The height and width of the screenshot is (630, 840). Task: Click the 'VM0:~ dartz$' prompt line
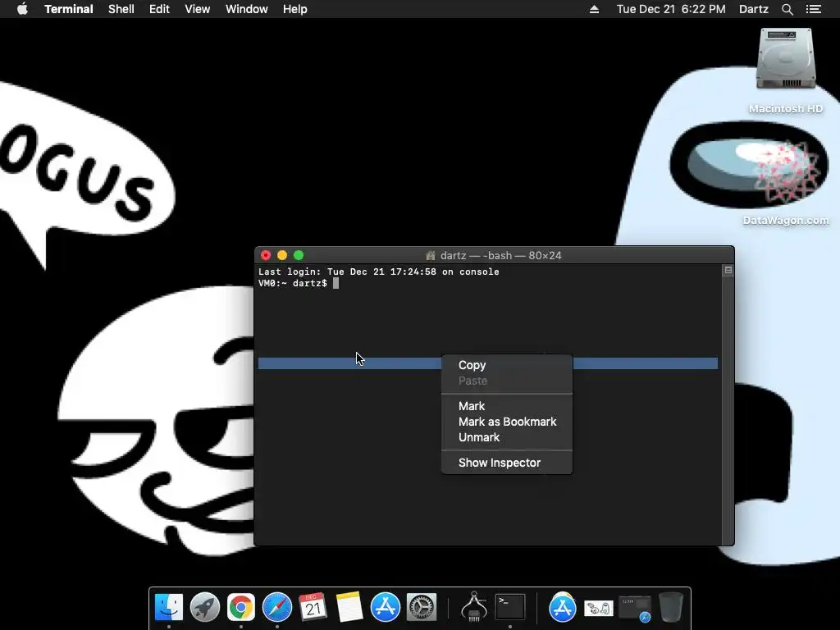coord(293,283)
